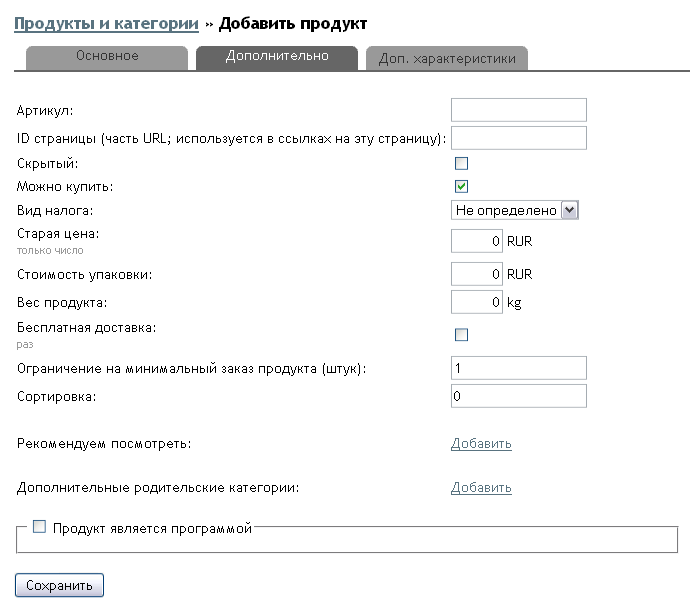
Task: Click the 'Добавить продукт' page heading
Action: pos(293,22)
